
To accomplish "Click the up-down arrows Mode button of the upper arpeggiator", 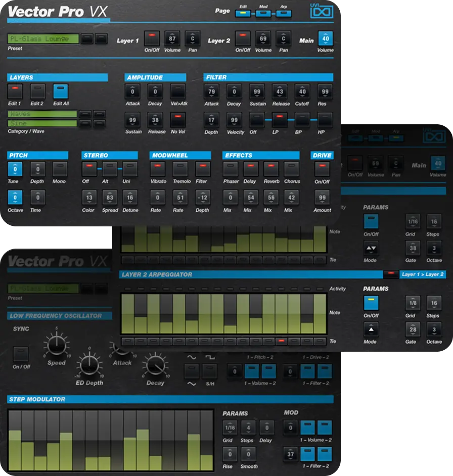I will point(371,248).
